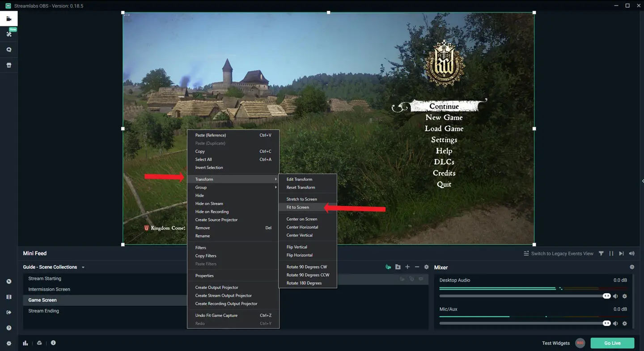Expand the Group submenu
Screen dimensions: 644x351
233,187
